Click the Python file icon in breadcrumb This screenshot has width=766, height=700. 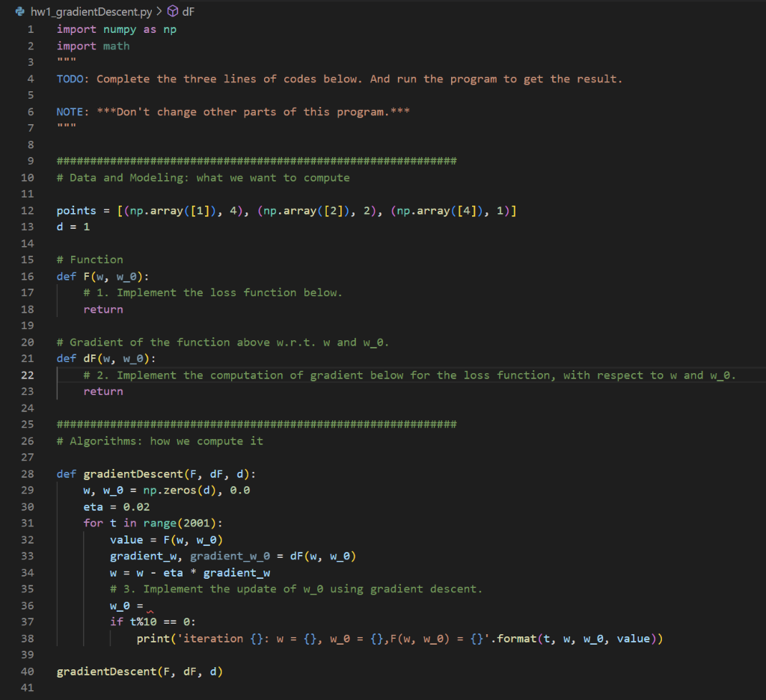click(20, 11)
